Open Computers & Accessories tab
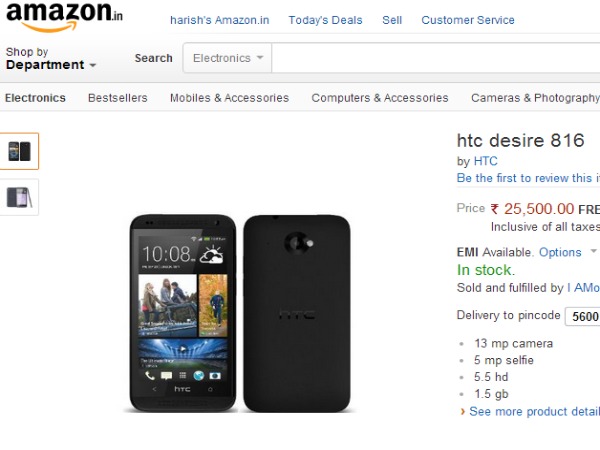600x450 pixels. [x=380, y=98]
